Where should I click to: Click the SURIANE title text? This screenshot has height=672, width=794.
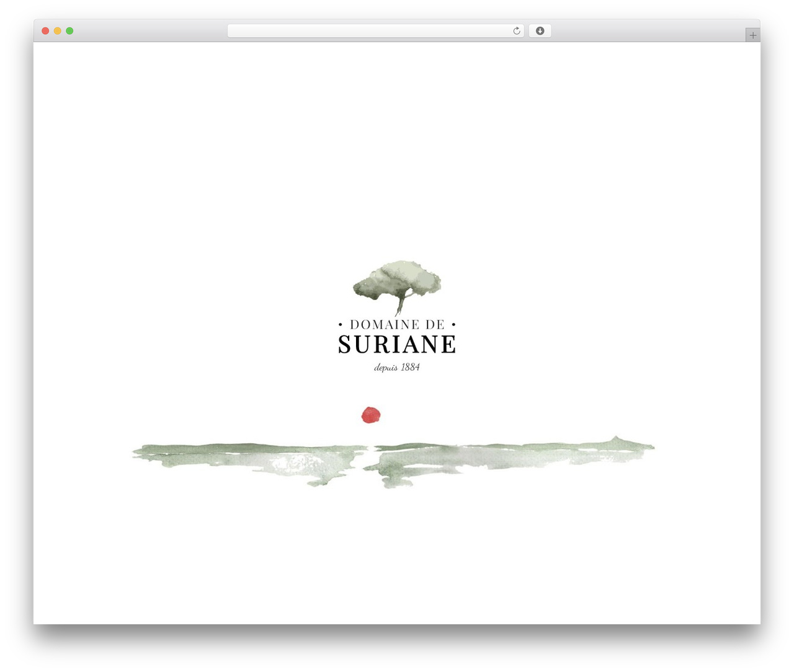[x=397, y=345]
